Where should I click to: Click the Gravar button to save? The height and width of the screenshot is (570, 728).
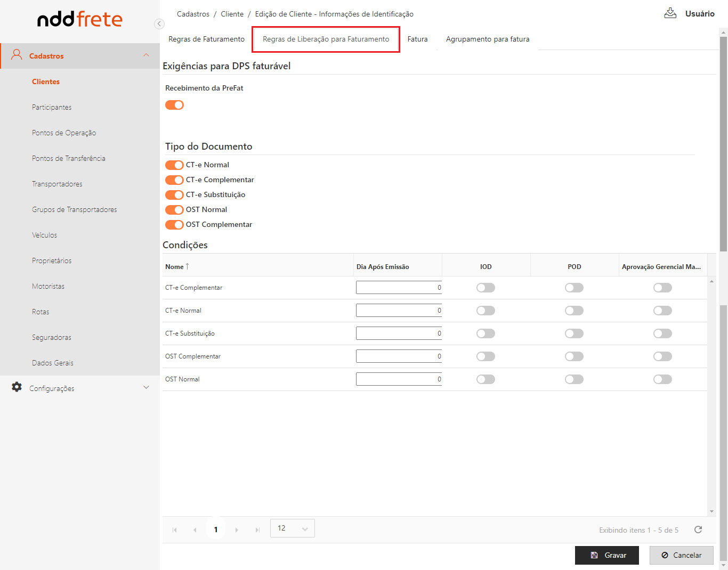coord(607,555)
